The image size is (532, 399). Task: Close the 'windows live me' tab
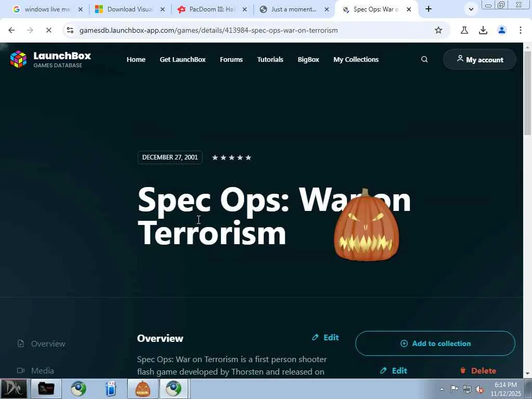coord(81,9)
